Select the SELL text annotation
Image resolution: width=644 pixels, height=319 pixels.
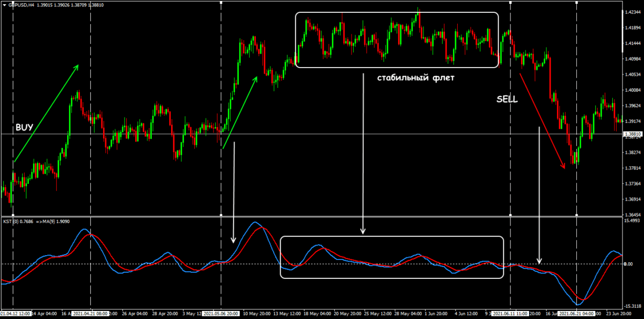coord(507,100)
